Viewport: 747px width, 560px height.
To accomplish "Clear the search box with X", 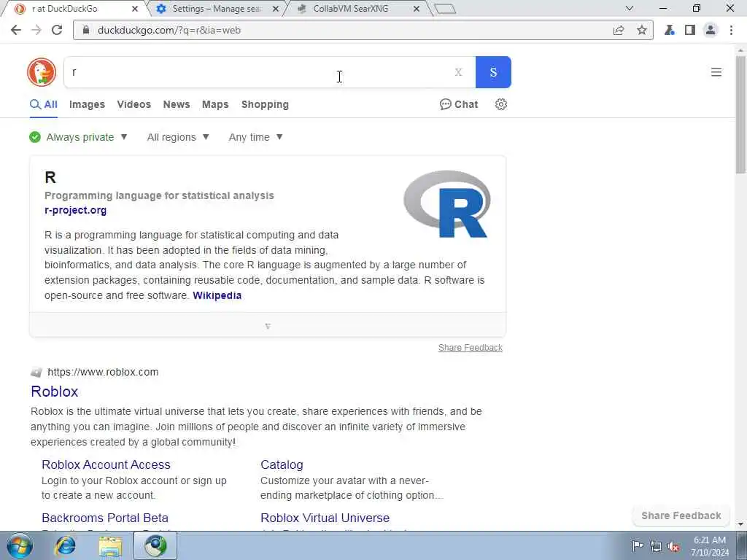I will click(458, 72).
